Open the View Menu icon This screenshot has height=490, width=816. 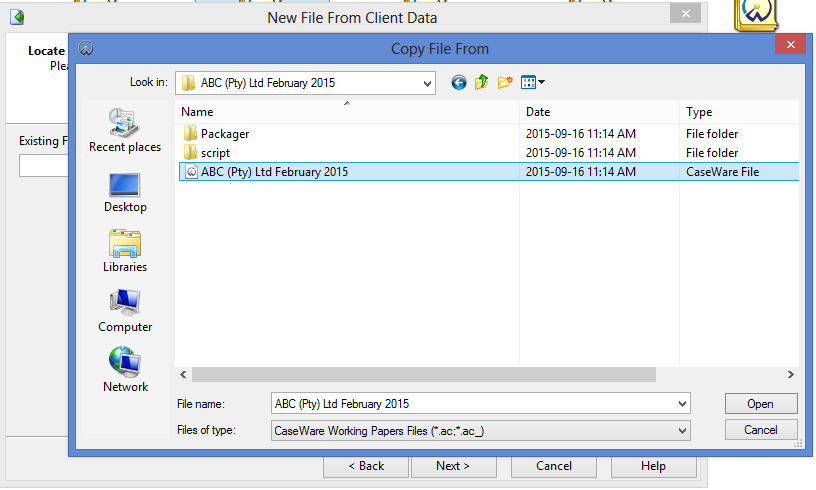tap(532, 82)
